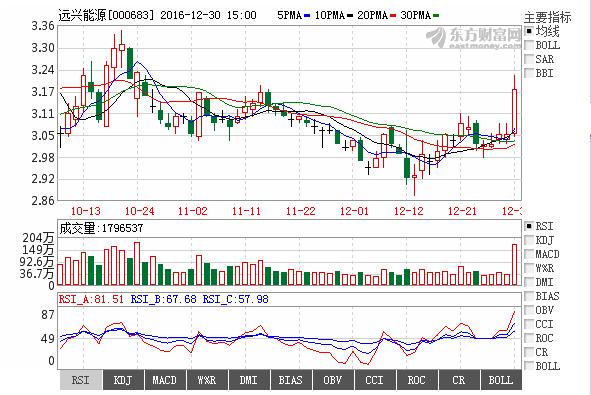Image resolution: width=591 pixels, height=395 pixels.
Task: Click the 3.36 price axis label
Action: click(x=43, y=26)
